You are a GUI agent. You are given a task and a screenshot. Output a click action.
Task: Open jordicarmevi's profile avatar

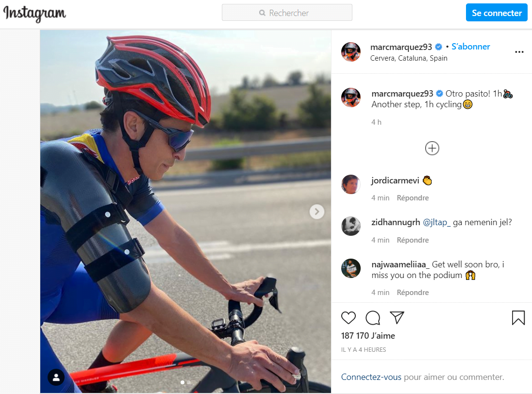(351, 184)
